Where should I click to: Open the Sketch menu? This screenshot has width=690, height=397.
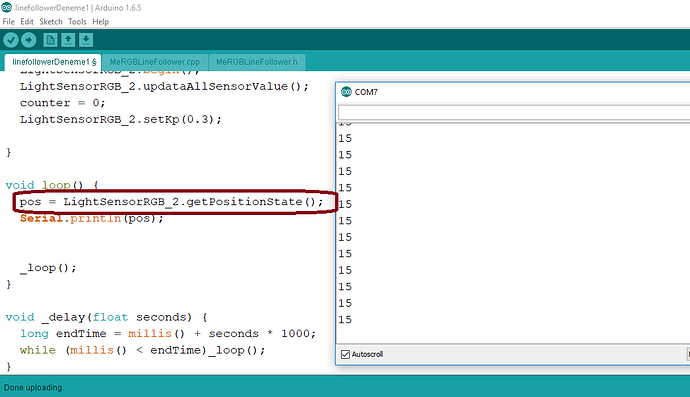tap(51, 22)
